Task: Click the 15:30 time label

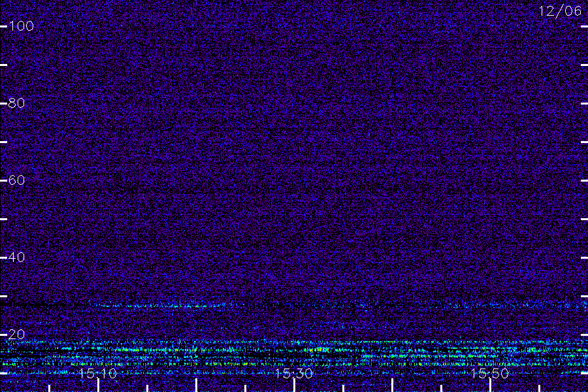Action: (x=293, y=373)
